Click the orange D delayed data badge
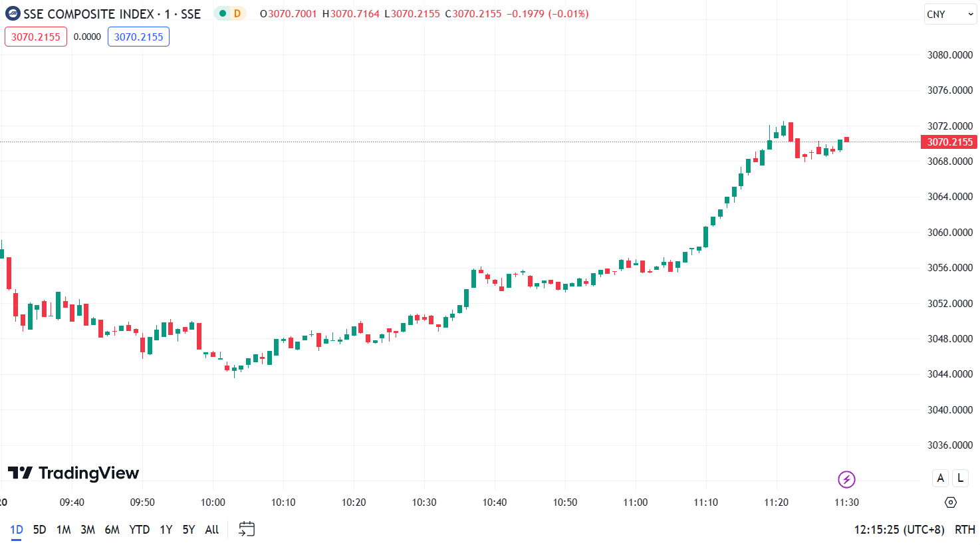 [x=237, y=14]
